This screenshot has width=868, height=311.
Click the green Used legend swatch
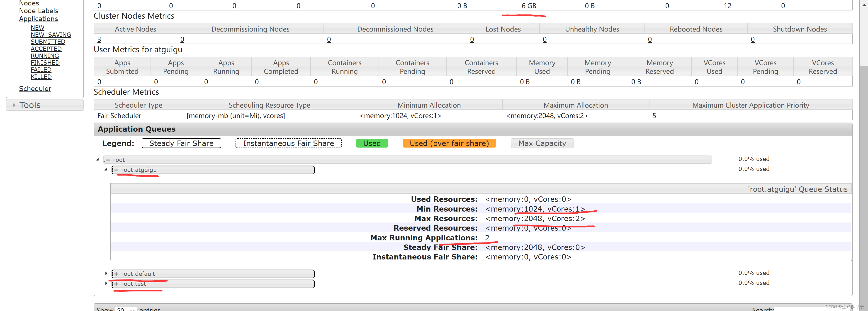pos(372,143)
